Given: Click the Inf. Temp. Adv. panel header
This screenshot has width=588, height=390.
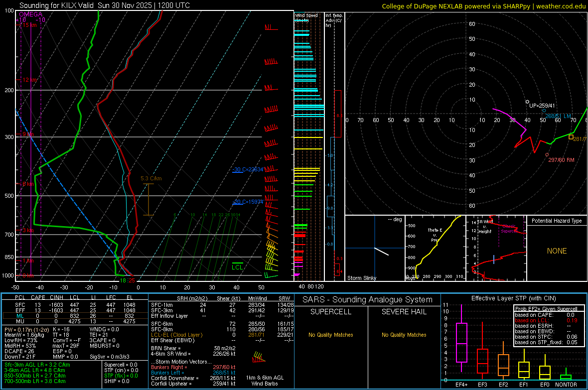Looking at the screenshot, I should click(x=334, y=20).
